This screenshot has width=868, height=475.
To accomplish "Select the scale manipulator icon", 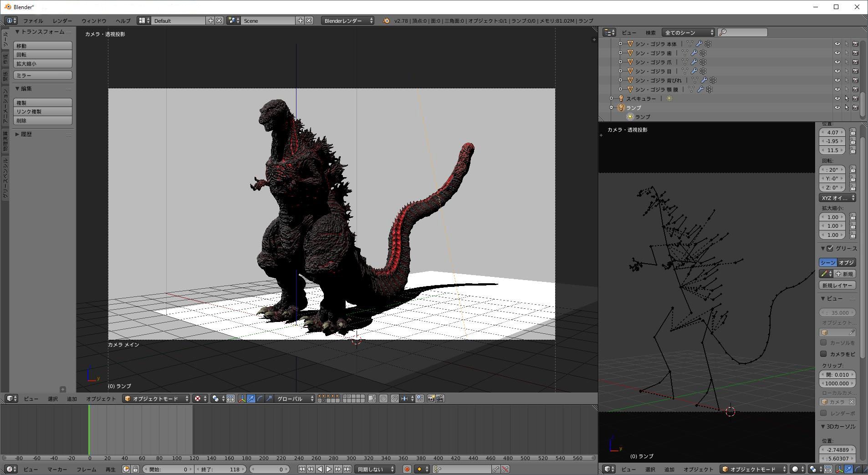I will coord(269,399).
